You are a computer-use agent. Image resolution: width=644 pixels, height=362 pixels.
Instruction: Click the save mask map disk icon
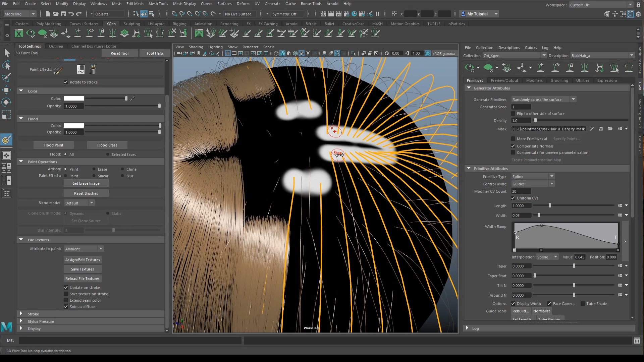601,129
